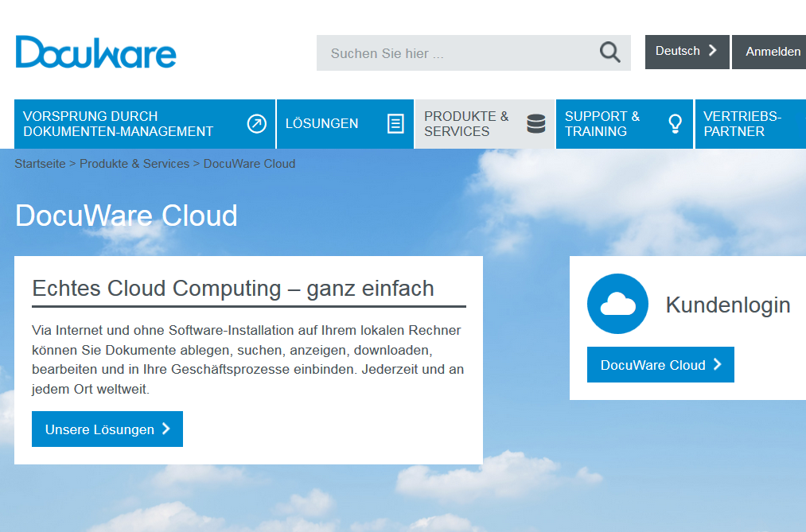Image resolution: width=806 pixels, height=532 pixels.
Task: Click the Anmelden button
Action: [x=769, y=50]
